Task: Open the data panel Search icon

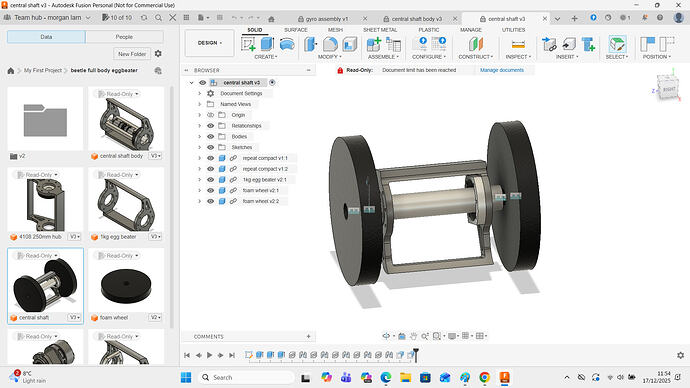Action: click(x=158, y=18)
